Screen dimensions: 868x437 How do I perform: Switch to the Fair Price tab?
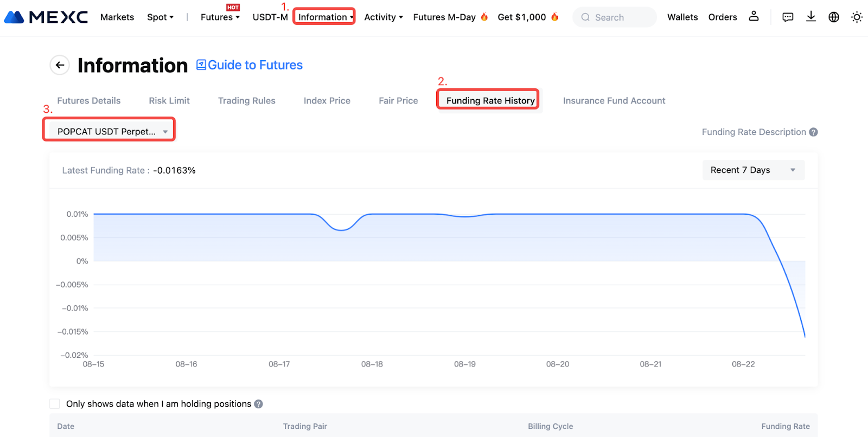pos(398,101)
